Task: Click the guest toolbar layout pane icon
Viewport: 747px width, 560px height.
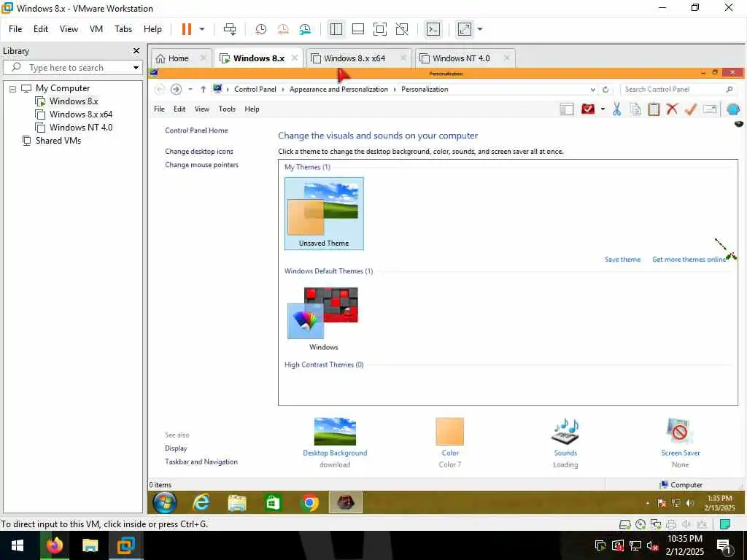Action: click(566, 109)
